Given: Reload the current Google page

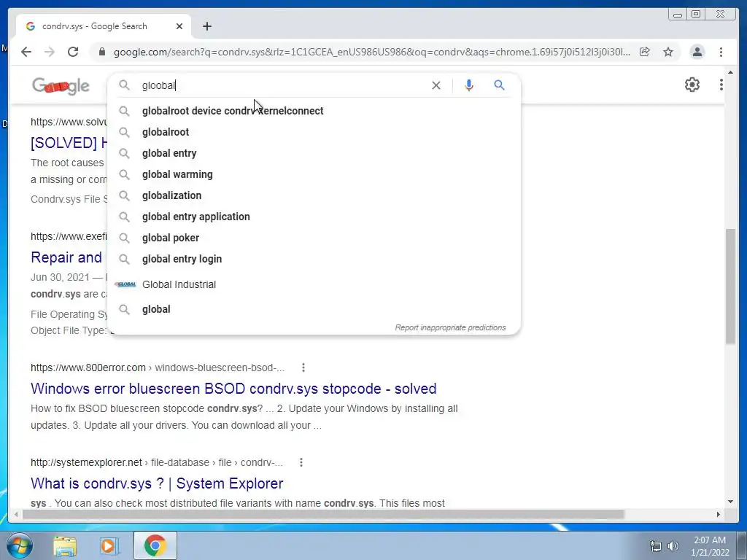Looking at the screenshot, I should coord(73,52).
